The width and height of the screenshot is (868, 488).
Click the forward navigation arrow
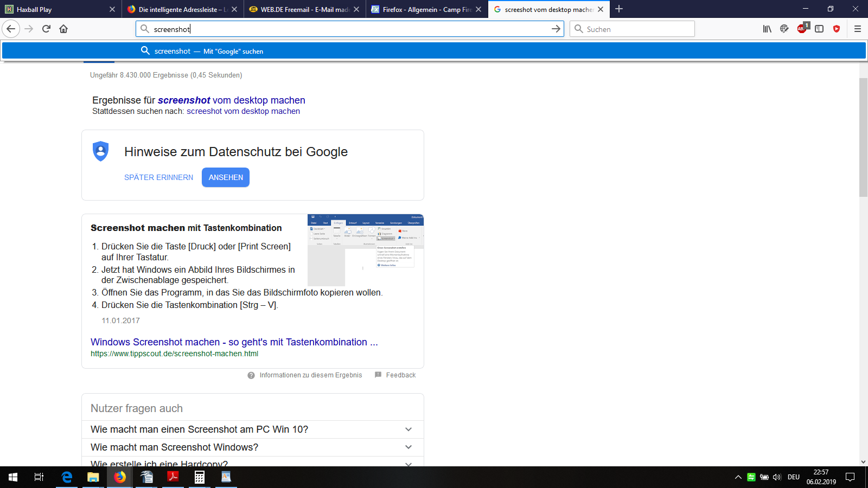tap(29, 29)
